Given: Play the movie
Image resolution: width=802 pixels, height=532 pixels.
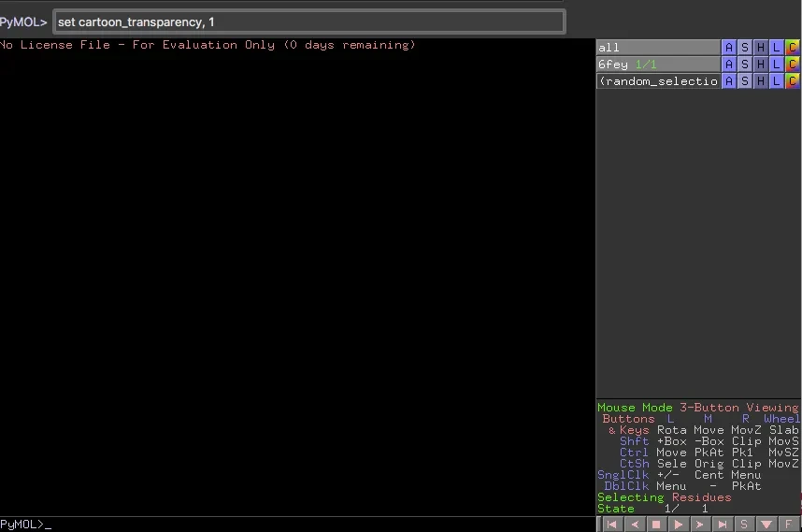Looking at the screenshot, I should tap(679, 525).
